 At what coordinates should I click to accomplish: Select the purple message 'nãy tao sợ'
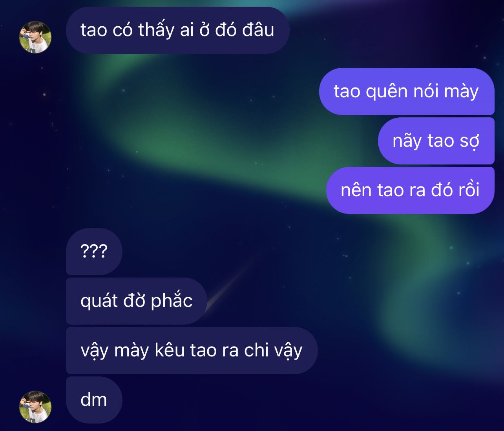pyautogui.click(x=436, y=141)
